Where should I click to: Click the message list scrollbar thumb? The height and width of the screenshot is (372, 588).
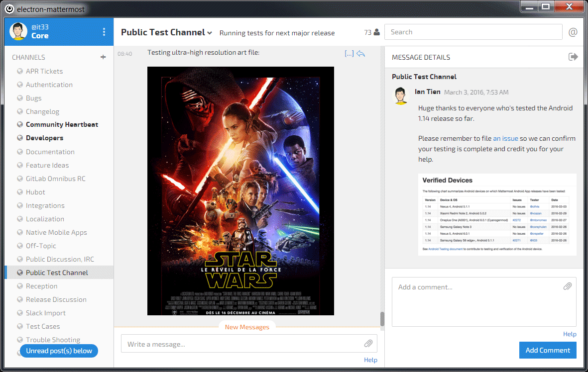point(382,319)
